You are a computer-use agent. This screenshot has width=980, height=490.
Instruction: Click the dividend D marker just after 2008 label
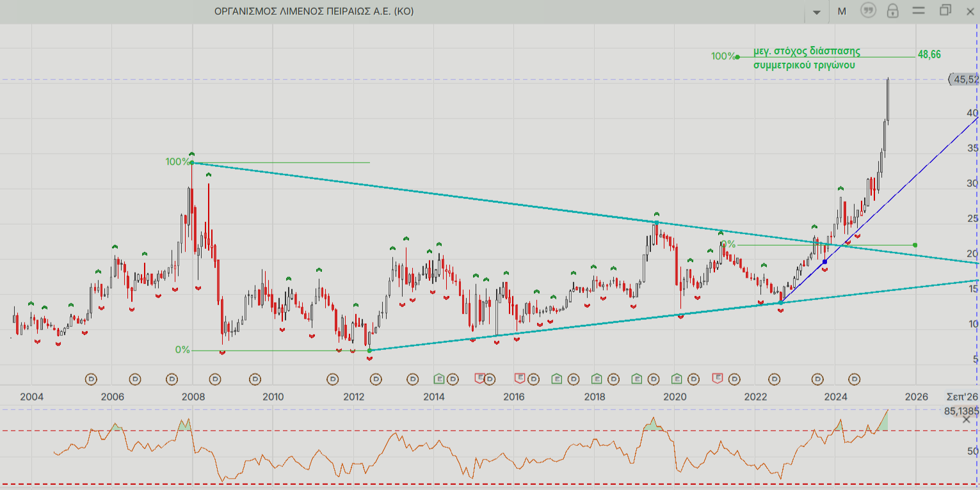coord(216,379)
